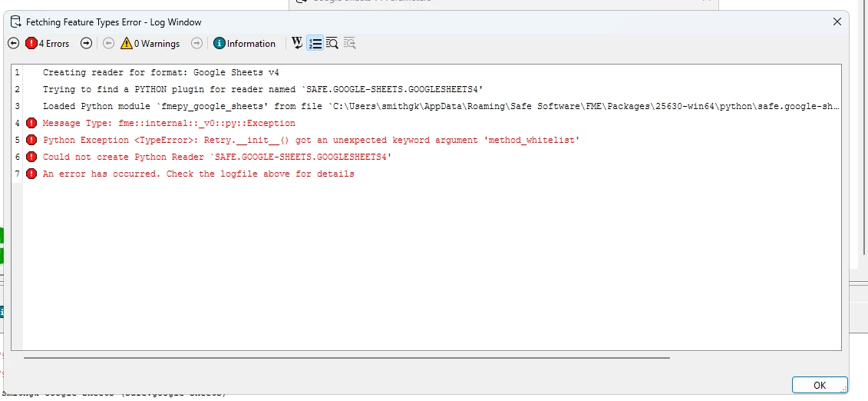Go to the next warning
Viewport: 868px width, 401px height.
pos(196,43)
